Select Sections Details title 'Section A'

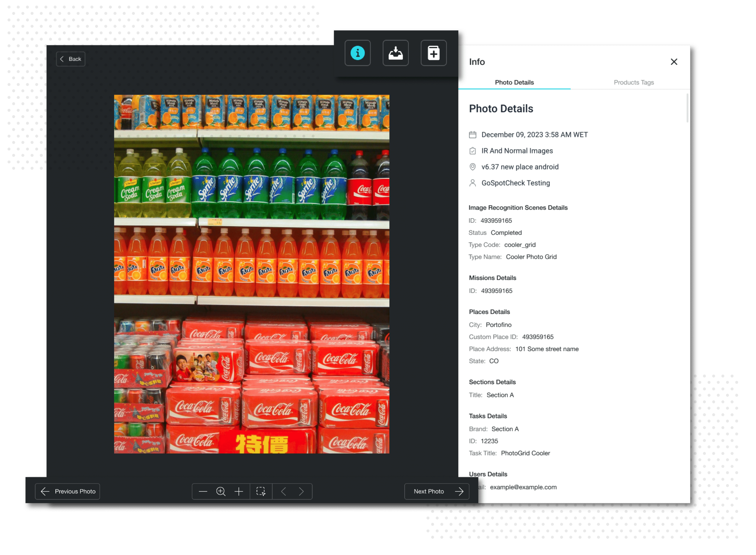coord(500,395)
